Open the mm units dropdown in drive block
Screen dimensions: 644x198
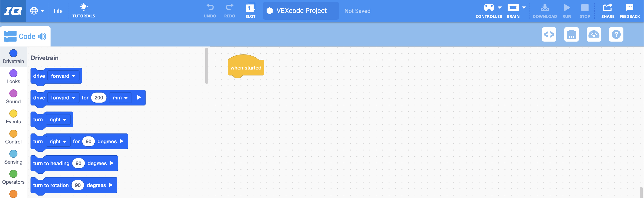[120, 98]
